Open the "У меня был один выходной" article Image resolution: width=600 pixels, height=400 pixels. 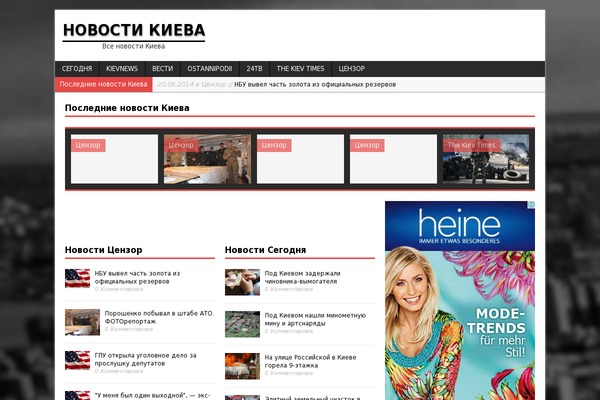152,395
